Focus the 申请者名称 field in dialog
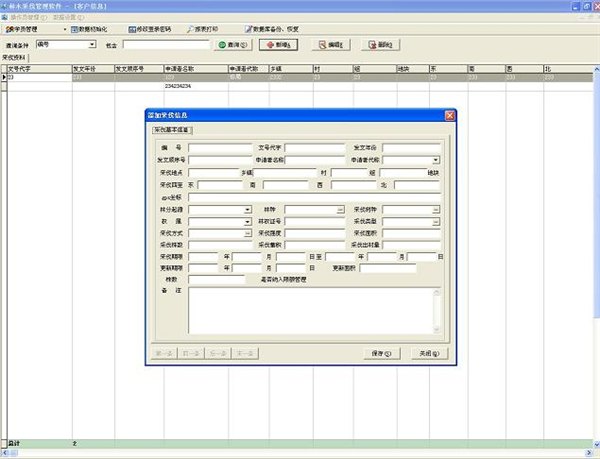The image size is (600, 459). tap(315, 160)
